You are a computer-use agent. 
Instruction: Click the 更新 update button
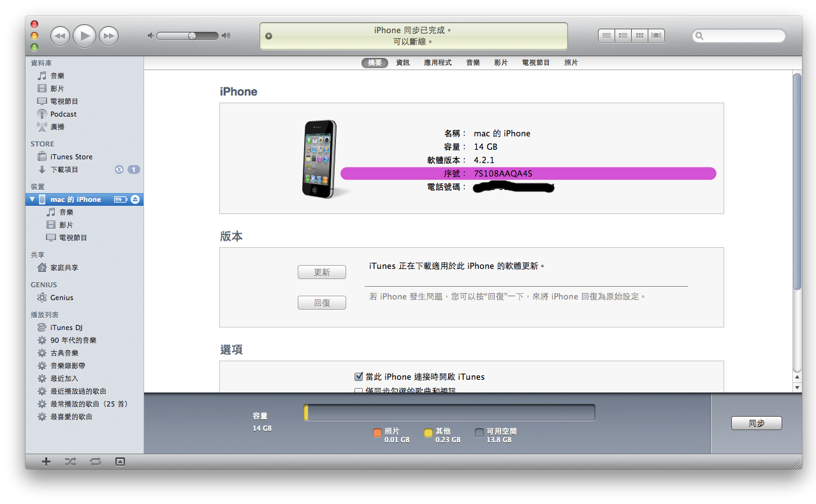(x=322, y=273)
